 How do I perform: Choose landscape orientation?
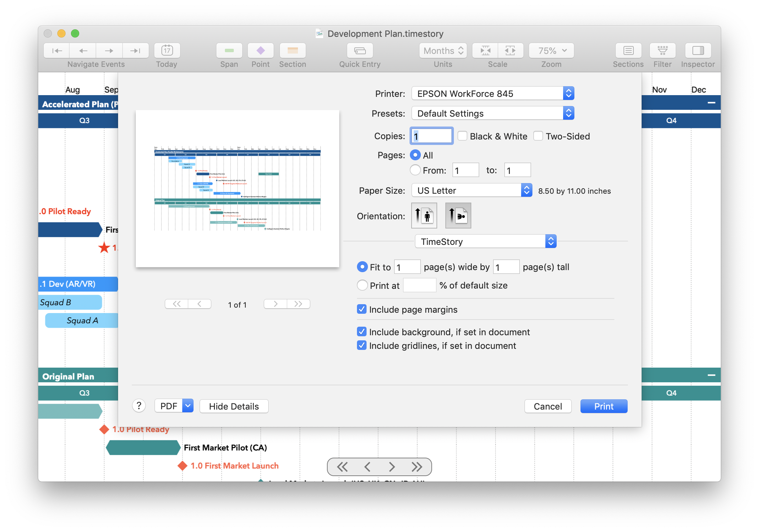pyautogui.click(x=458, y=215)
